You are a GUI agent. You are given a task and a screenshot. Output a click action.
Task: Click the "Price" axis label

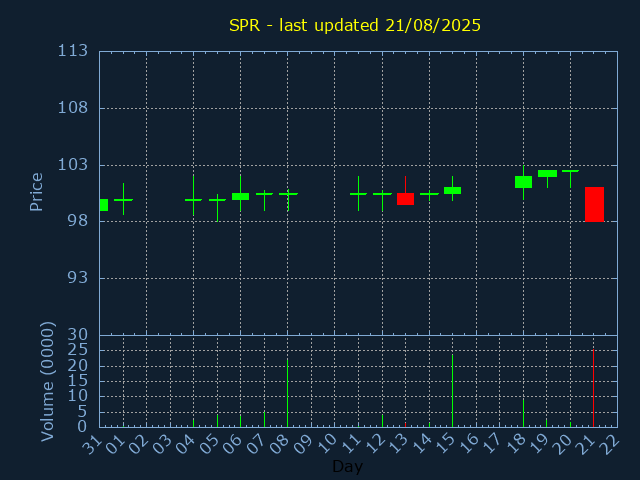tap(36, 192)
